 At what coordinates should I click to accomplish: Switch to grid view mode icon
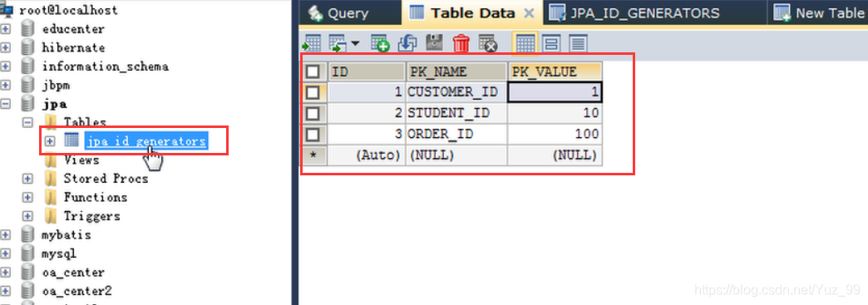click(525, 43)
